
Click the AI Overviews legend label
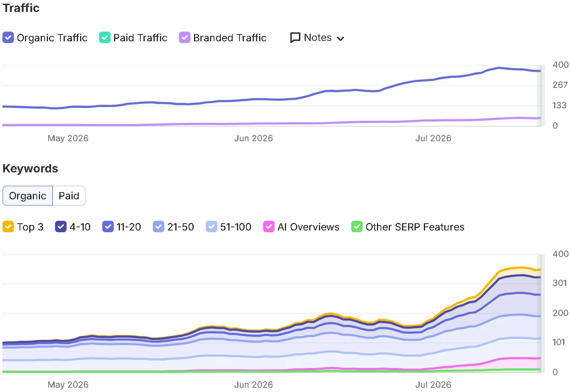pyautogui.click(x=309, y=227)
